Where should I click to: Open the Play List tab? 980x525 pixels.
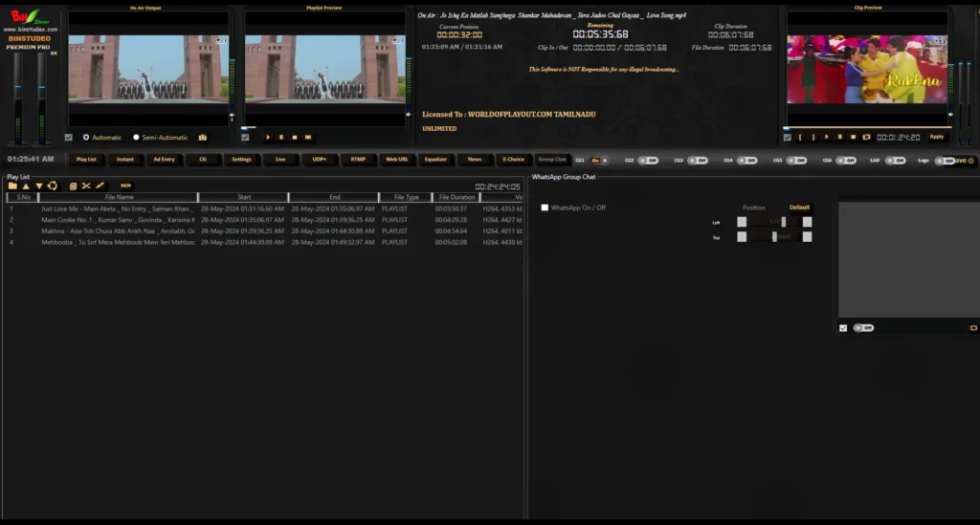point(86,159)
